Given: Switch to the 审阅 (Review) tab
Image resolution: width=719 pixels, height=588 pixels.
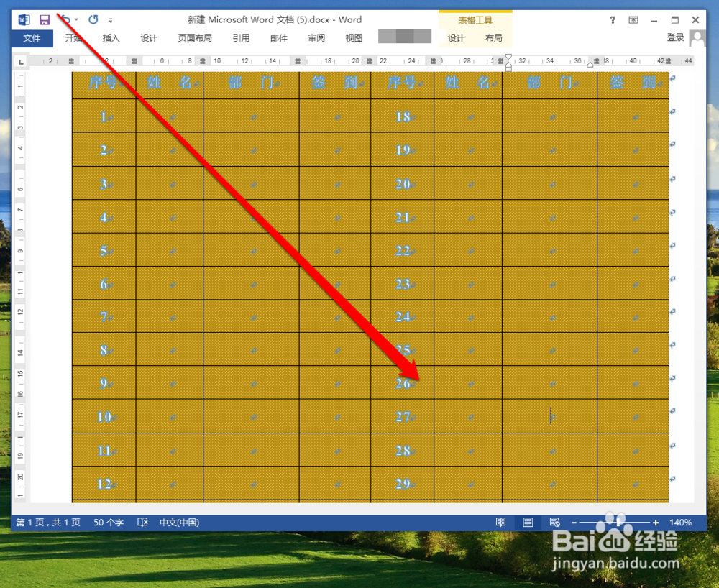Looking at the screenshot, I should click(316, 38).
